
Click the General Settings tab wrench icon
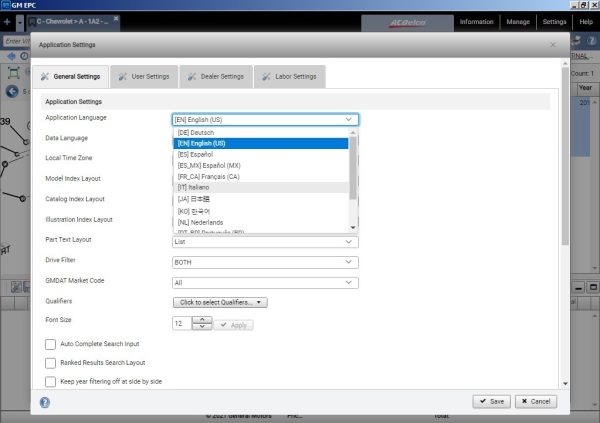point(45,77)
